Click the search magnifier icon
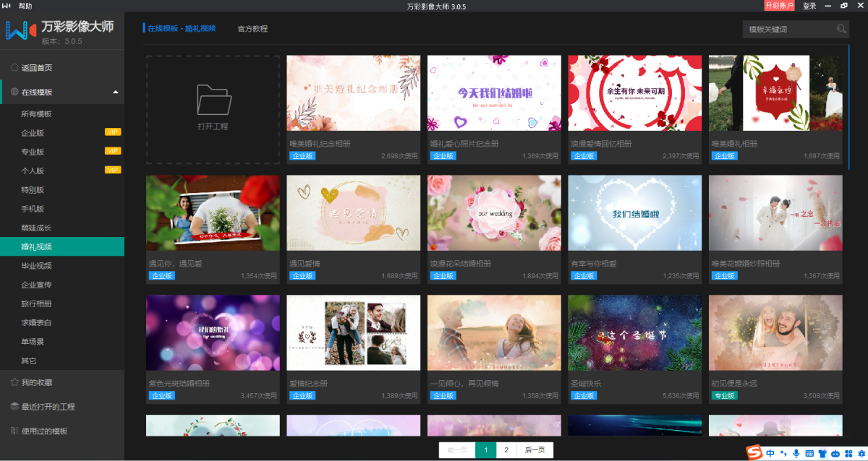This screenshot has height=461, width=868. tap(841, 29)
